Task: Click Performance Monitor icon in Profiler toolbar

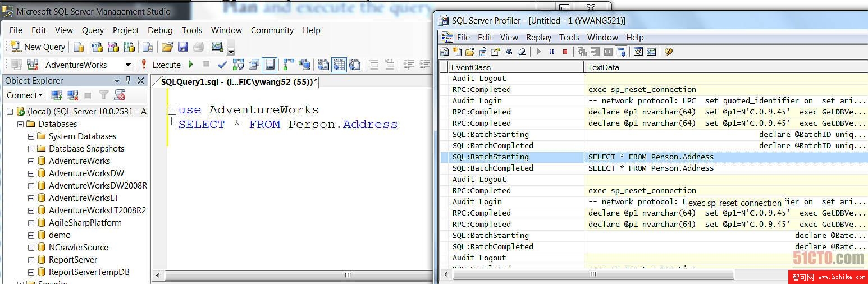Action: (x=651, y=52)
